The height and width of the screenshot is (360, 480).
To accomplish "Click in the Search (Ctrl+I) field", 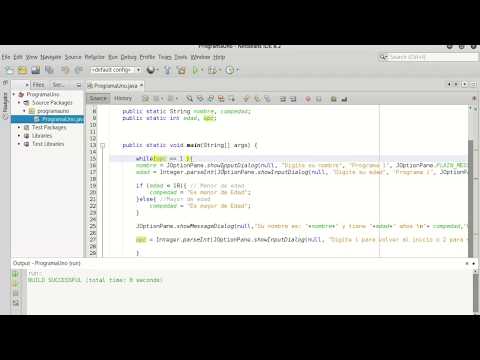I will [433, 57].
